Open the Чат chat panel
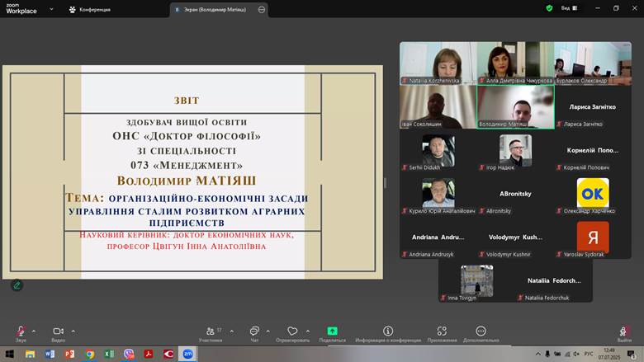 pos(254,331)
